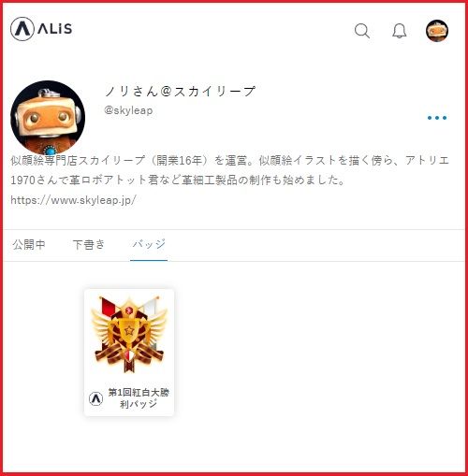Click the @skyleap username handle
This screenshot has height=476, width=468.
[x=128, y=110]
